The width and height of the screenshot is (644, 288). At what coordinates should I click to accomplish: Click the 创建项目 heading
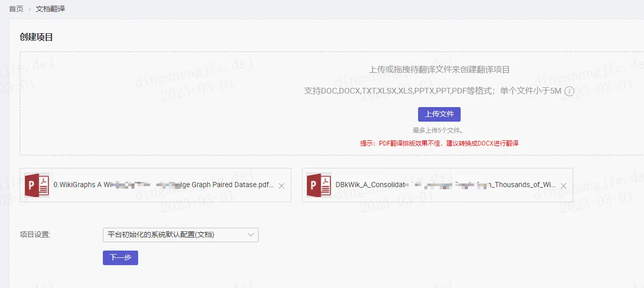coord(36,37)
